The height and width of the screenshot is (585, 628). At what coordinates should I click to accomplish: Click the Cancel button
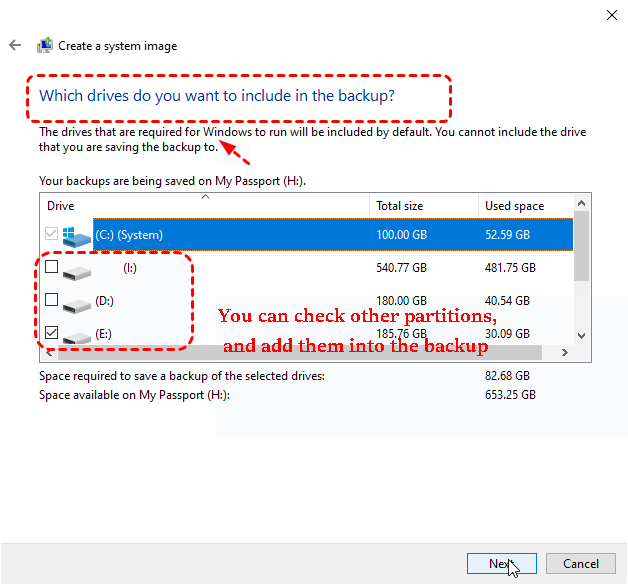pyautogui.click(x=580, y=564)
